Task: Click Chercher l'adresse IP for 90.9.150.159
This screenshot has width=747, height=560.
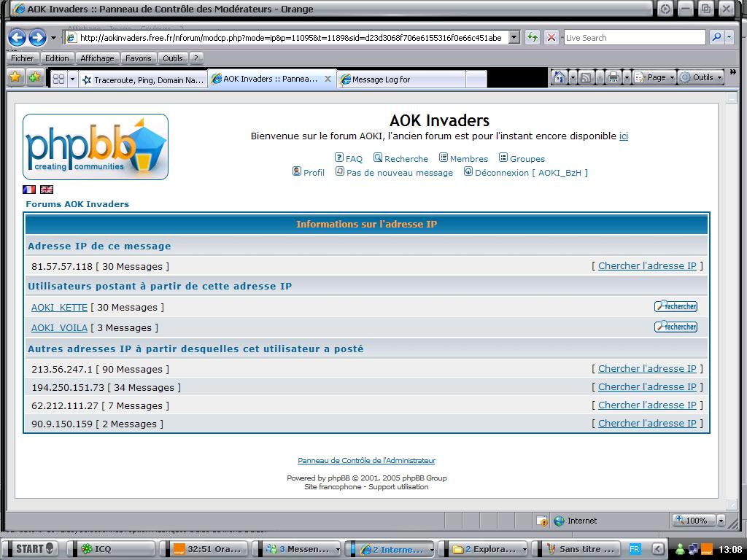Action: pos(647,423)
